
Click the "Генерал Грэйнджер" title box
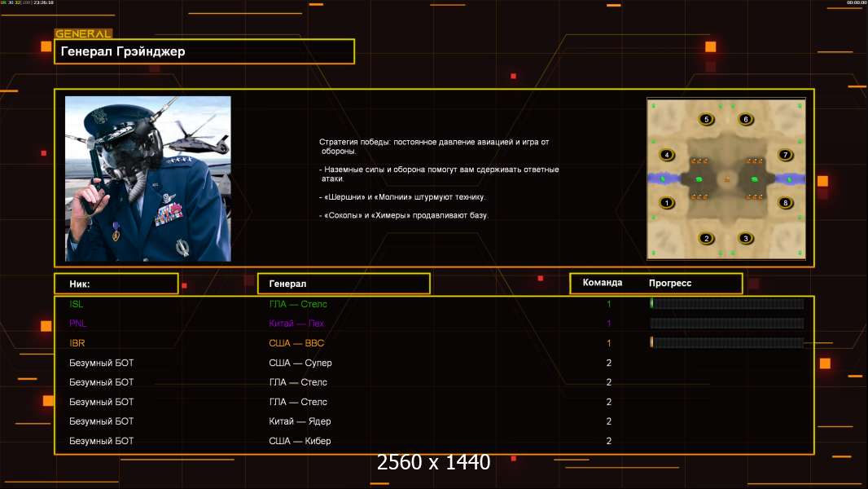click(204, 52)
